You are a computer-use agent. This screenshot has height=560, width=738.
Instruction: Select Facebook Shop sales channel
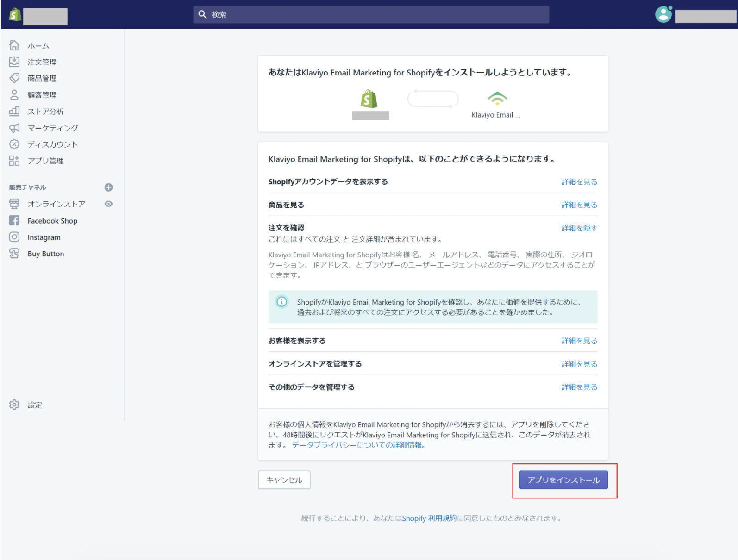coord(52,221)
